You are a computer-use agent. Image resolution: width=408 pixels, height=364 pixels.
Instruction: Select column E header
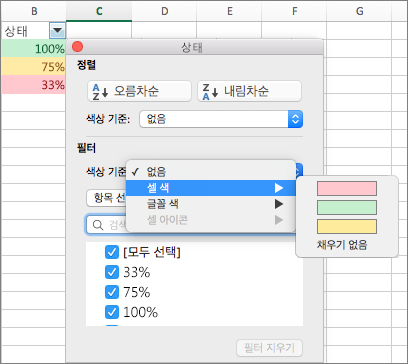[229, 11]
